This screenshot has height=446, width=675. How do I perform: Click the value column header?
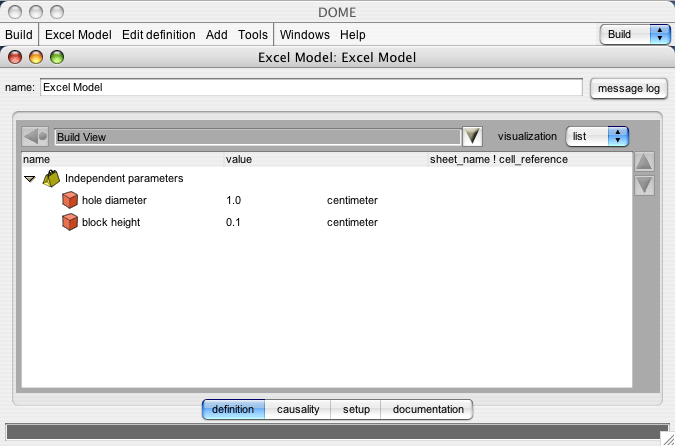[x=326, y=160]
